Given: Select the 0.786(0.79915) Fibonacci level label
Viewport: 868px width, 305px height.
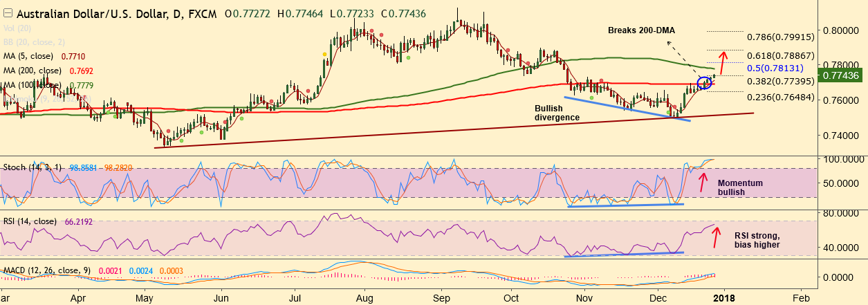Looking at the screenshot, I should (x=780, y=37).
